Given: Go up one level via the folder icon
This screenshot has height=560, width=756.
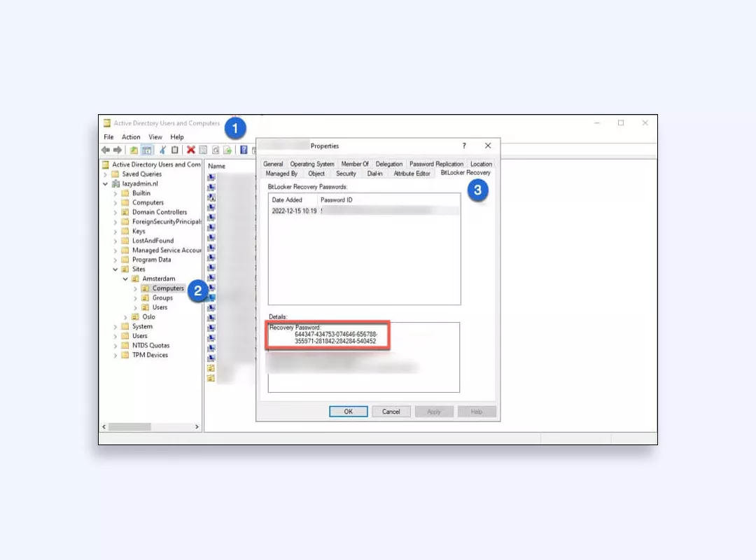Looking at the screenshot, I should pos(134,150).
